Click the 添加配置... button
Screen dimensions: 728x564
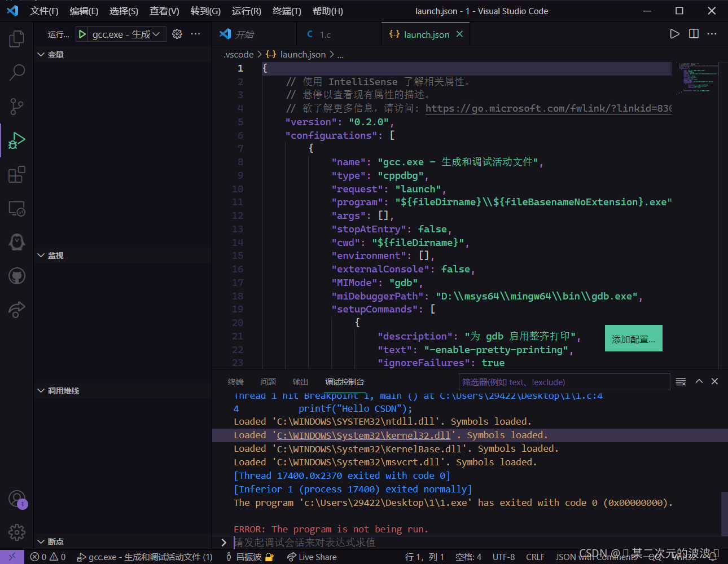(x=633, y=338)
